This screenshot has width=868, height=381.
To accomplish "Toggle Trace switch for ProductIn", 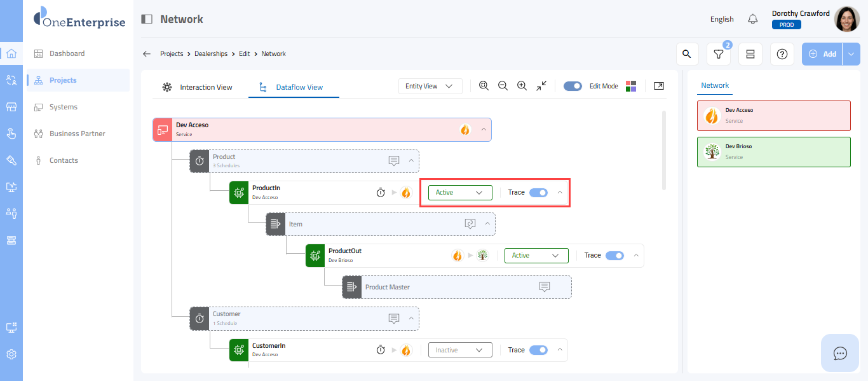I will [x=538, y=193].
